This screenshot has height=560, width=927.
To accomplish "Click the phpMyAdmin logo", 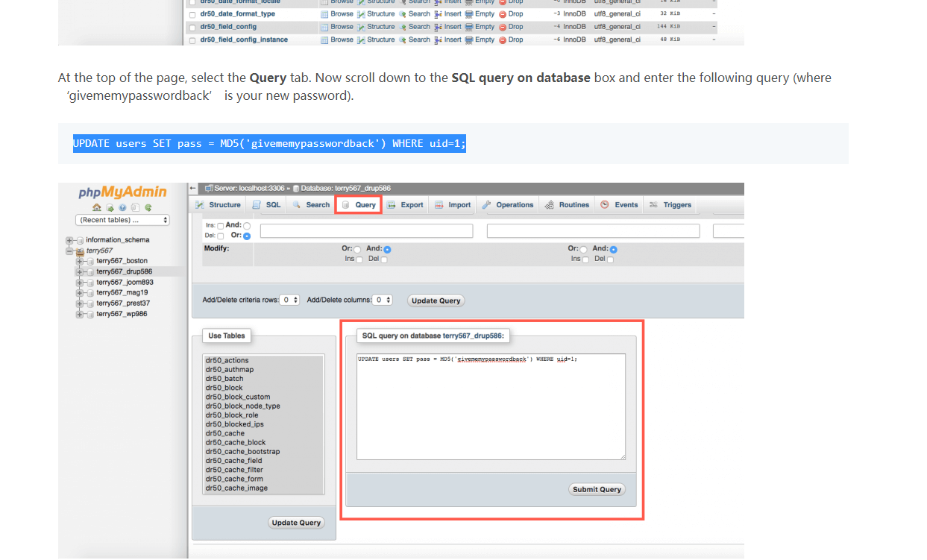I will pos(122,192).
